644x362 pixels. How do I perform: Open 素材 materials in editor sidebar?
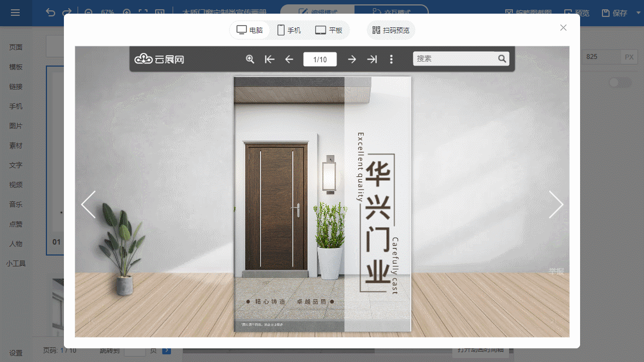point(16,146)
